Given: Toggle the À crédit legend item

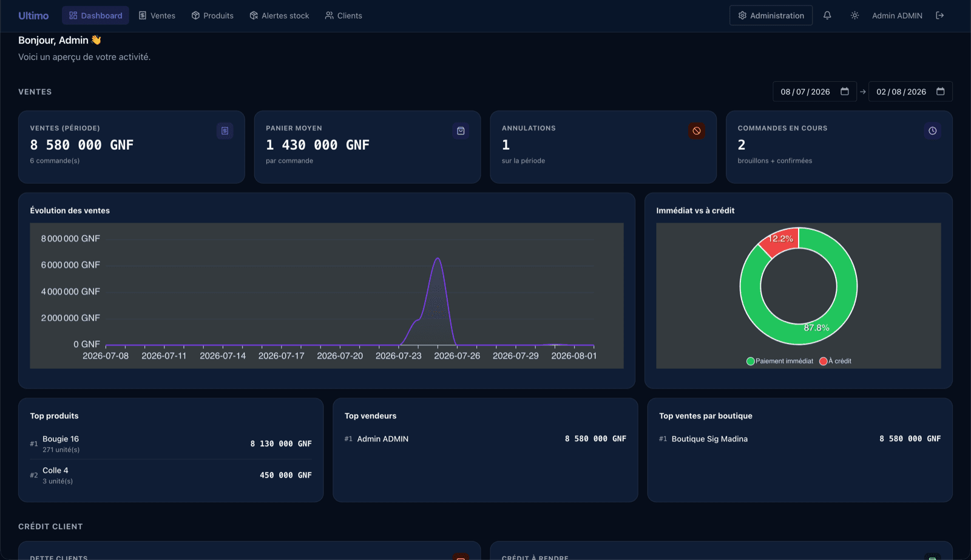Looking at the screenshot, I should click(835, 361).
